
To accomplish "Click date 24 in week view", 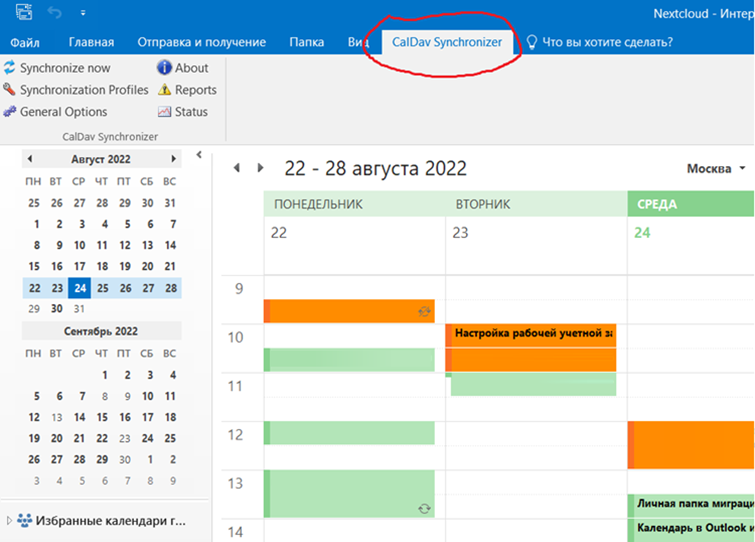I will [642, 233].
